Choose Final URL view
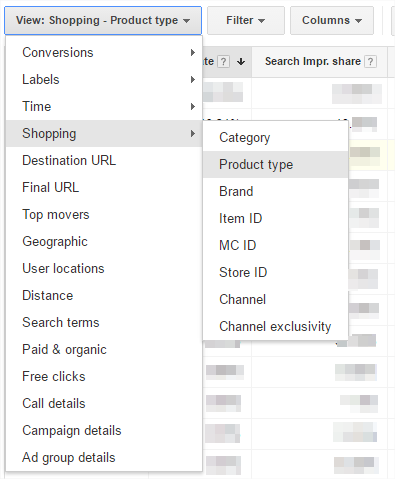The image size is (395, 479). [x=104, y=188]
